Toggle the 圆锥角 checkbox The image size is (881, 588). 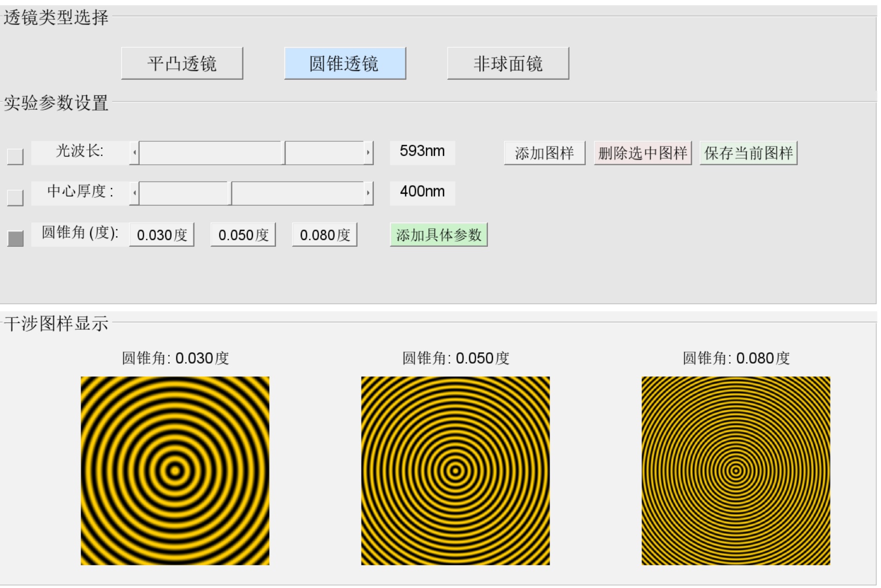[x=15, y=238]
